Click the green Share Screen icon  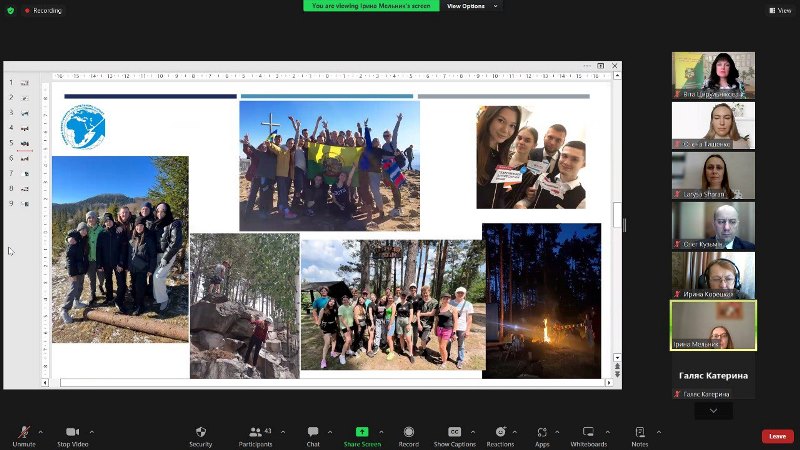click(x=361, y=432)
